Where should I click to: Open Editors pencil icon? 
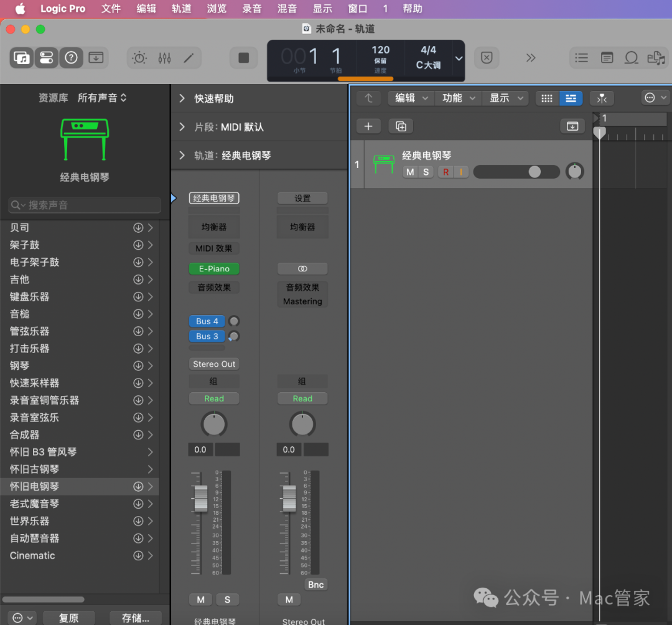point(189,58)
